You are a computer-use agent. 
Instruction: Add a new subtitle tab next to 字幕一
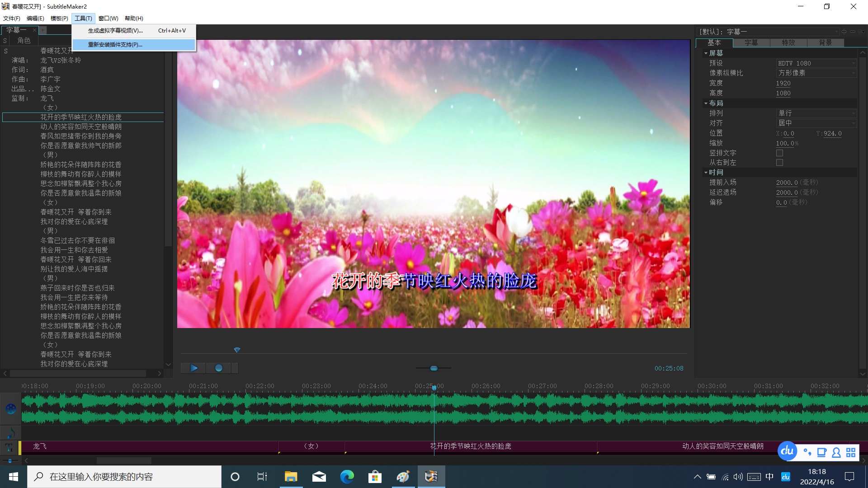[x=43, y=30]
